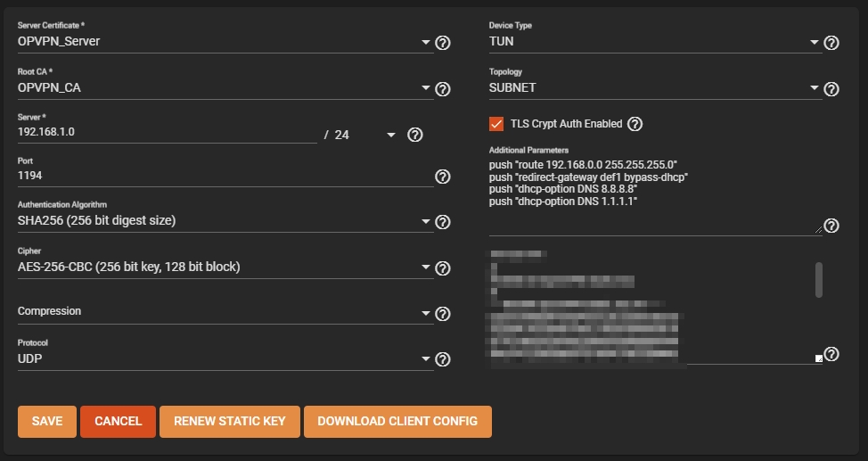Show help for Port field
Viewport: 868px width, 461px height.
[x=442, y=177]
